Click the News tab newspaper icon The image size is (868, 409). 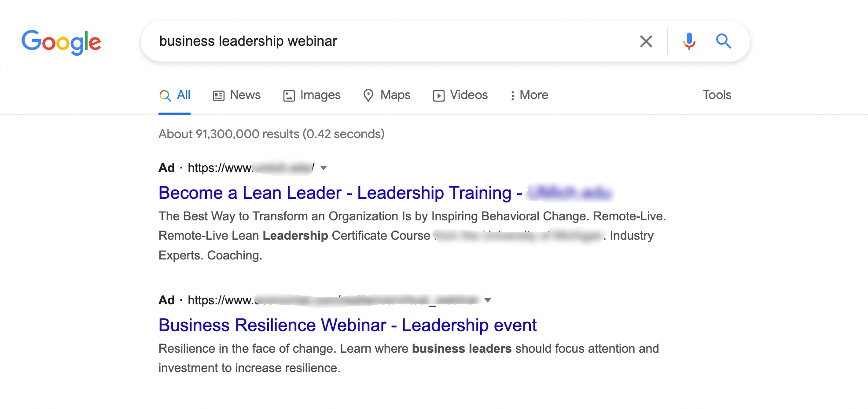[x=219, y=95]
